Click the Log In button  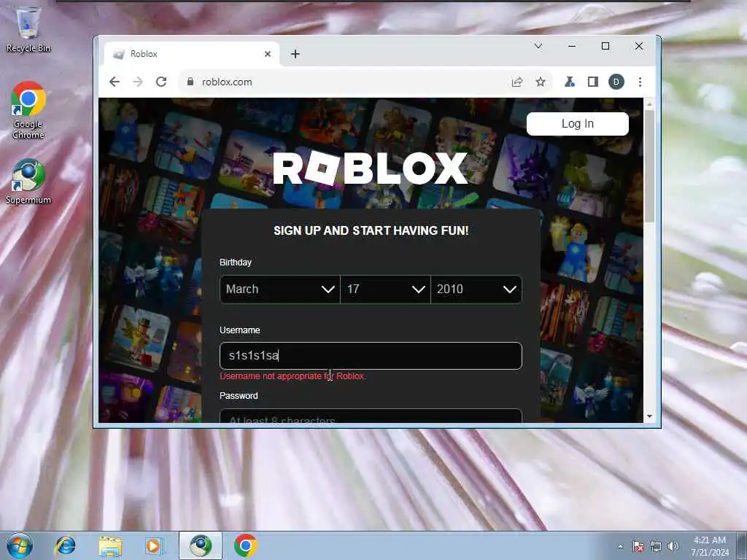[x=578, y=124]
